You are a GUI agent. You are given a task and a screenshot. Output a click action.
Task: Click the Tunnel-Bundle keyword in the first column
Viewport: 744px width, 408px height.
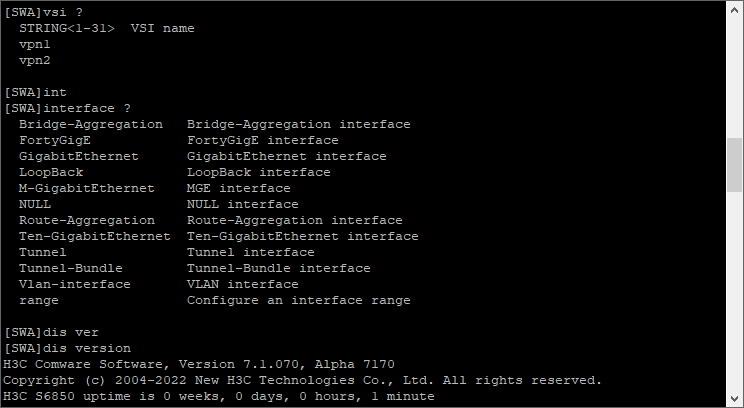coord(70,268)
